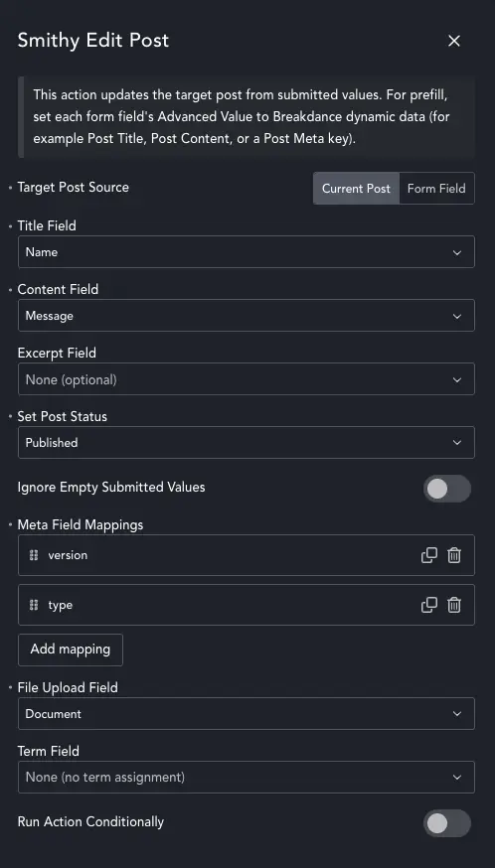Open the version mapping row
Image resolution: width=495 pixels, height=868 pixels.
coord(247,555)
